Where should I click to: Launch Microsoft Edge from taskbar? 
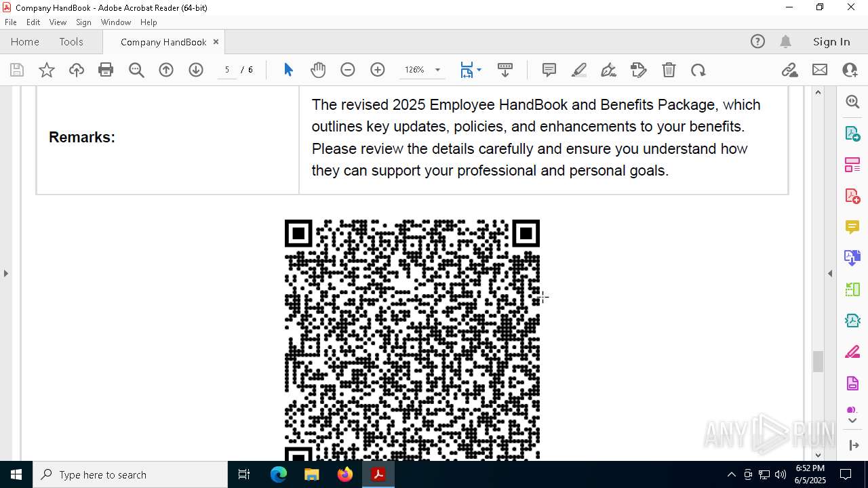click(279, 474)
